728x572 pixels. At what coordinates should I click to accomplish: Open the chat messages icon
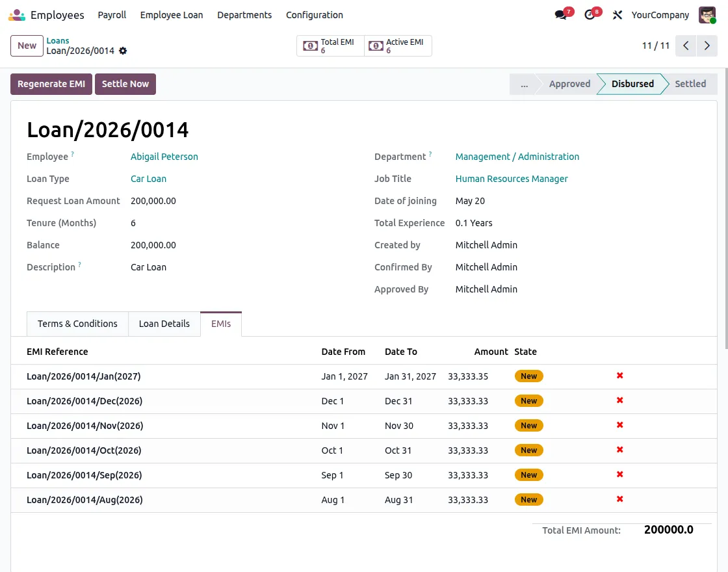[561, 15]
